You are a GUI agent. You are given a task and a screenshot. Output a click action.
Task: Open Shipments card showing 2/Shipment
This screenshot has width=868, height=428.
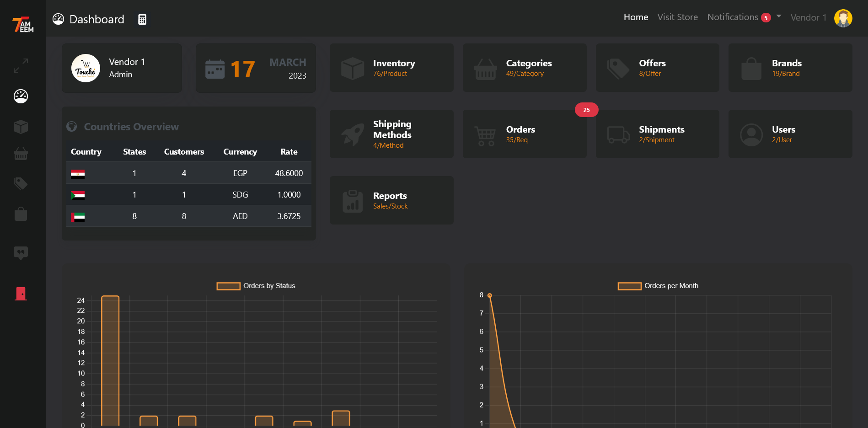(657, 134)
